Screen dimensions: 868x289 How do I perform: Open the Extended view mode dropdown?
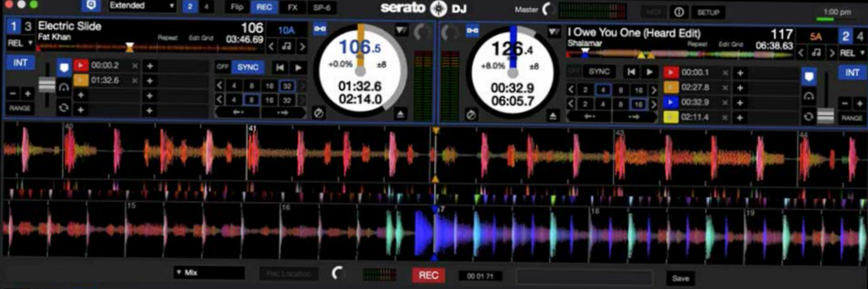click(x=142, y=6)
